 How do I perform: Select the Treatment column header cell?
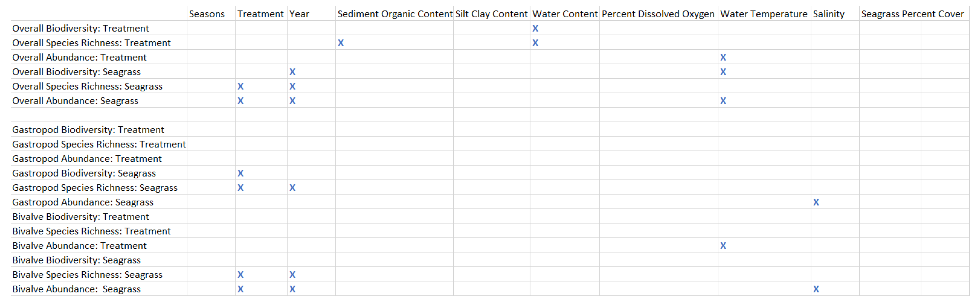pos(260,14)
